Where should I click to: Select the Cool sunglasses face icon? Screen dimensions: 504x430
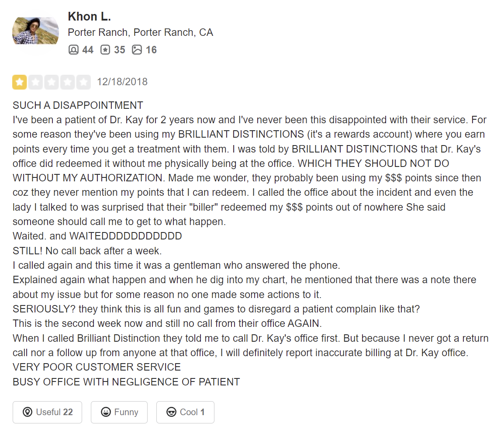tap(171, 412)
